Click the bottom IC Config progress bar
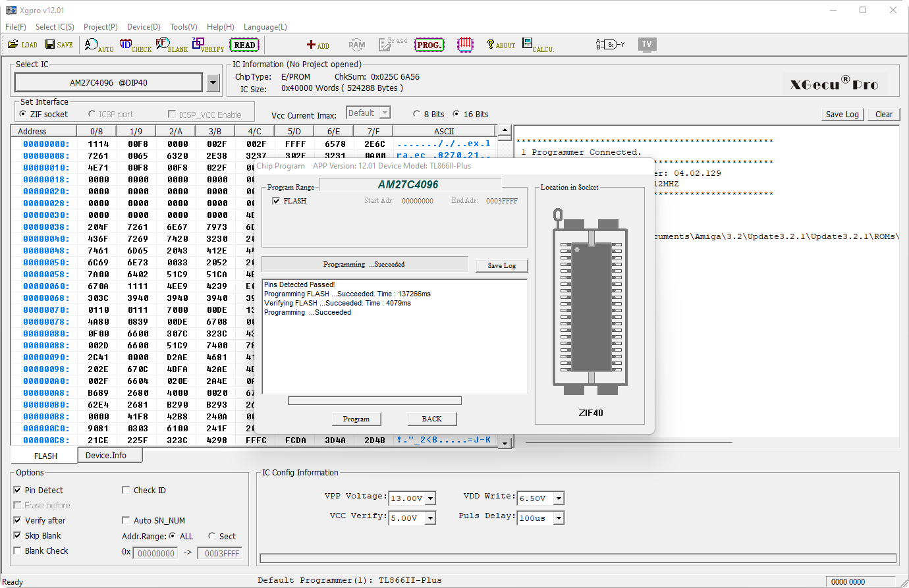909x588 pixels. tap(578, 558)
